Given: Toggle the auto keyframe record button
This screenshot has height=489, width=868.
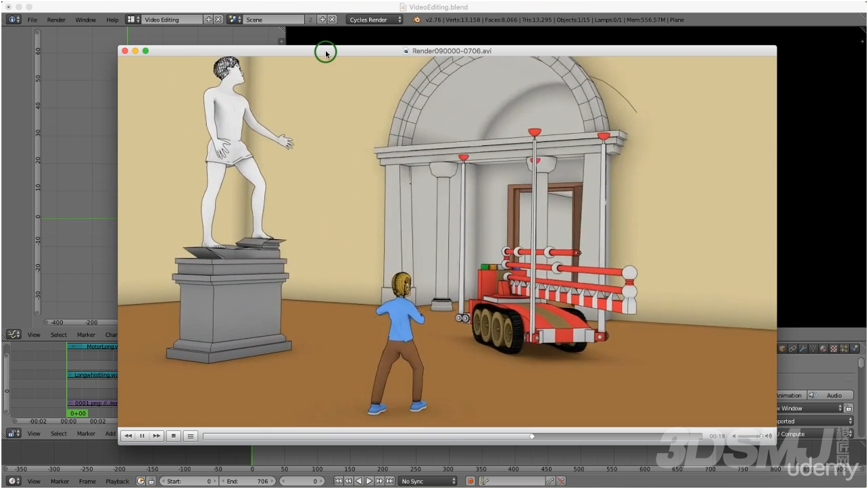Looking at the screenshot, I should click(x=471, y=481).
